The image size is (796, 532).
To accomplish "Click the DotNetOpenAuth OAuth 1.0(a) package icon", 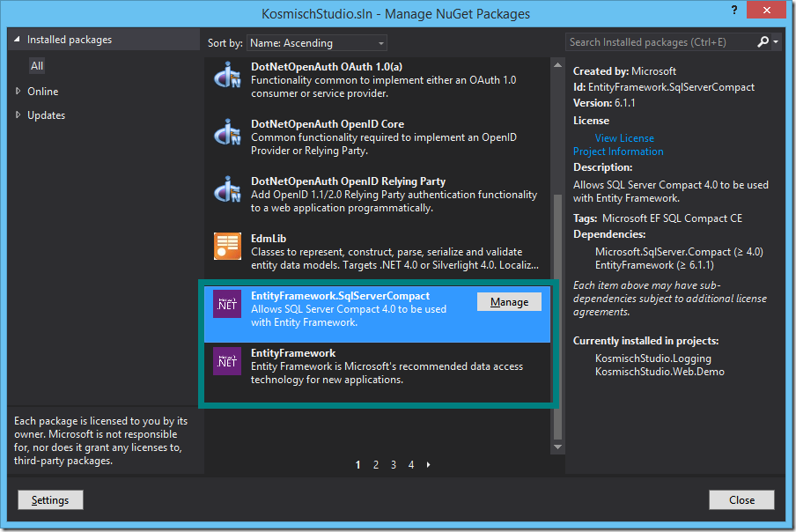I will 227,75.
